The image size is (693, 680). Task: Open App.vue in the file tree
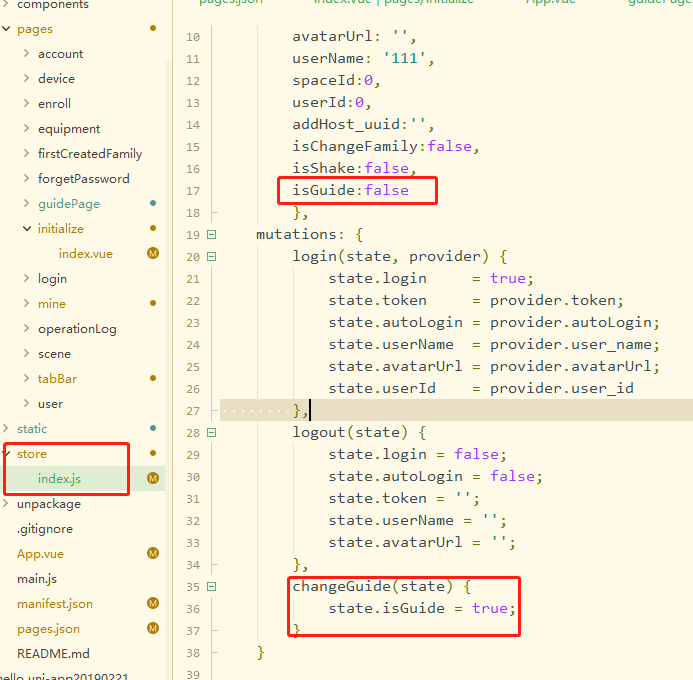(x=40, y=554)
